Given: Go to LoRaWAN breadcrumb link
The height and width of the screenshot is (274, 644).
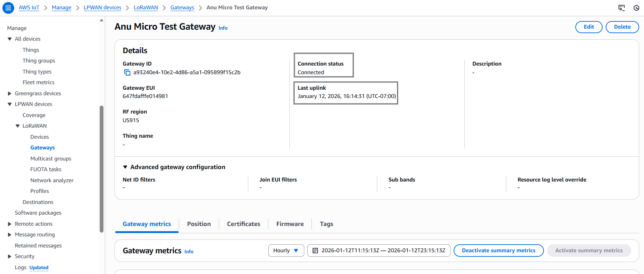Looking at the screenshot, I should point(146,8).
